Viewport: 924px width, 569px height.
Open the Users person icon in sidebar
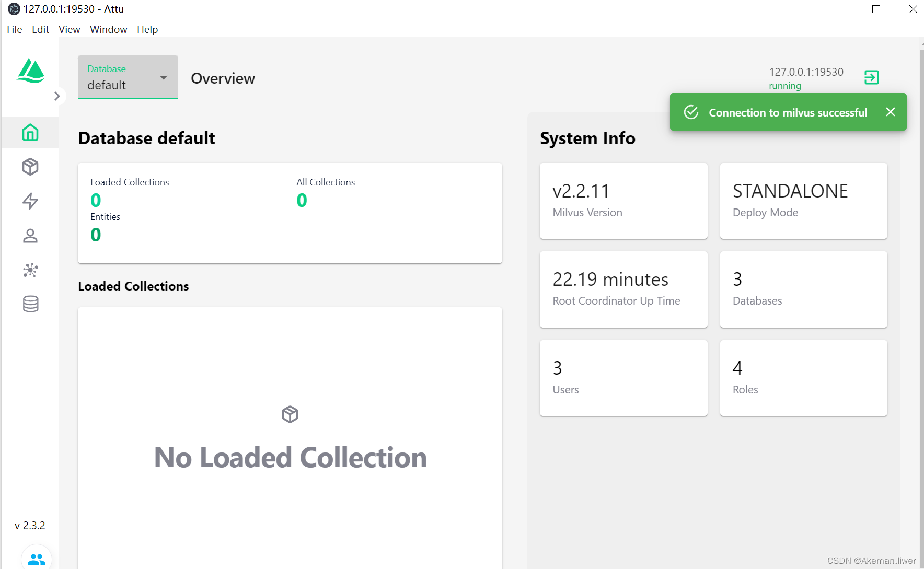pyautogui.click(x=30, y=236)
